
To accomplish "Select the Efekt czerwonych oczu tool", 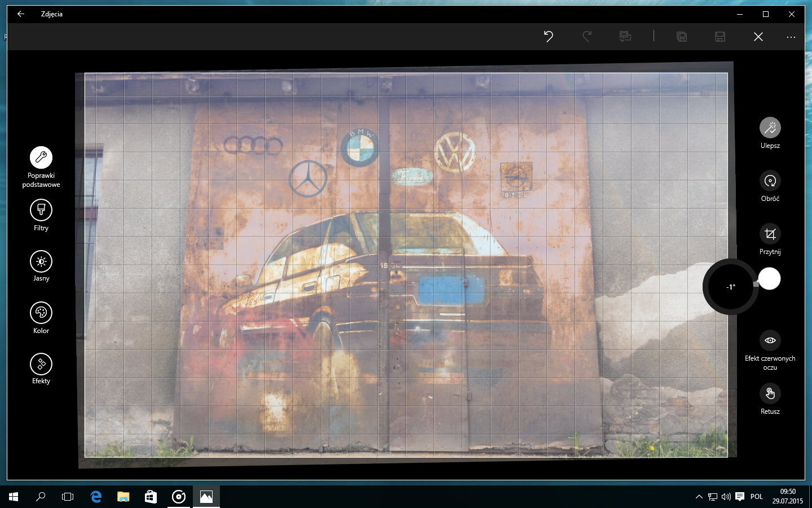I will pyautogui.click(x=770, y=351).
